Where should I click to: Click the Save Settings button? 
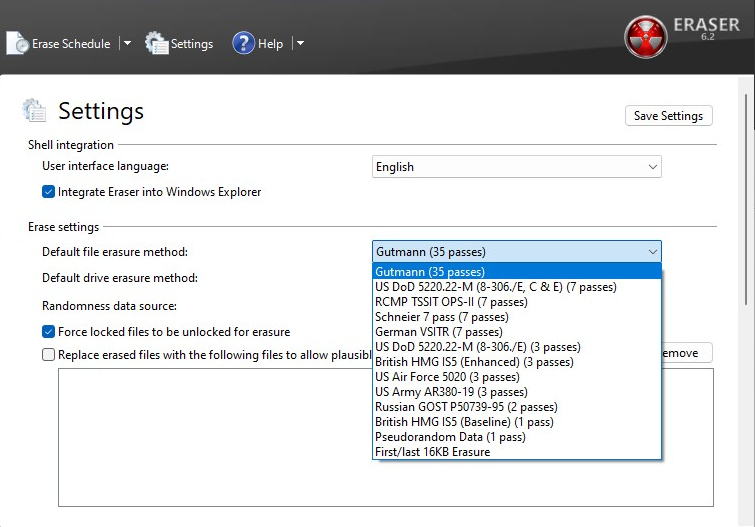(x=668, y=116)
